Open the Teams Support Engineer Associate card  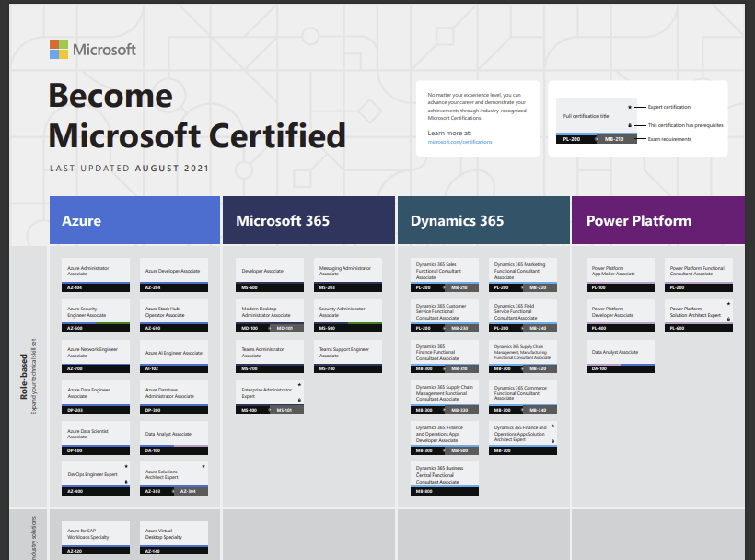click(348, 356)
